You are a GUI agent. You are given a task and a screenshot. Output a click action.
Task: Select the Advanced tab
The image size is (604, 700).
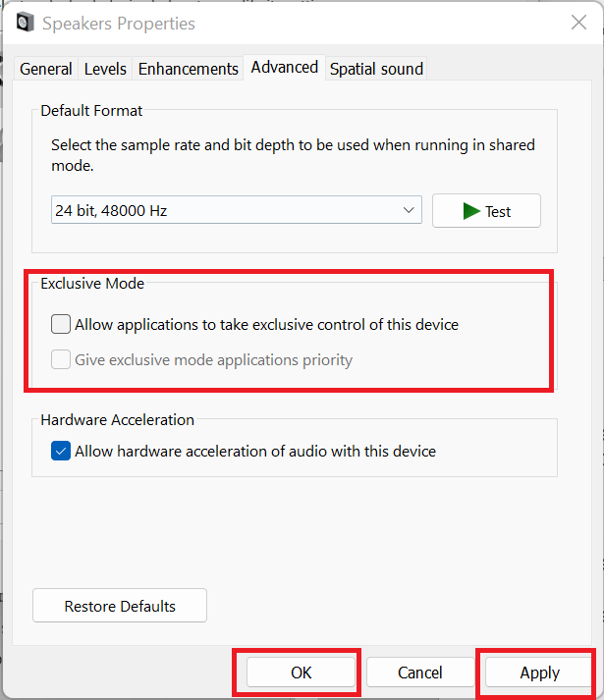(285, 67)
